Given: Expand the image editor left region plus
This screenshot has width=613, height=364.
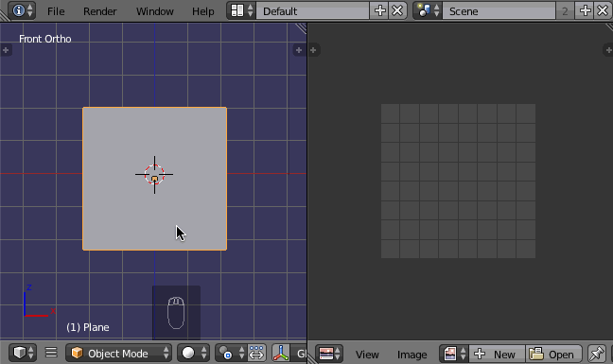Looking at the screenshot, I should coord(313,50).
